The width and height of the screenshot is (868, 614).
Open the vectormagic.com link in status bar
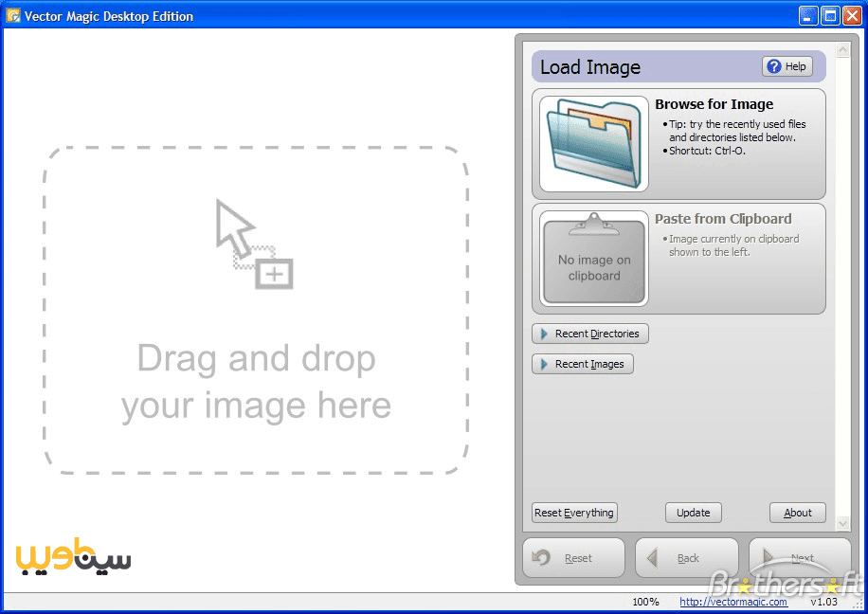pos(732,602)
